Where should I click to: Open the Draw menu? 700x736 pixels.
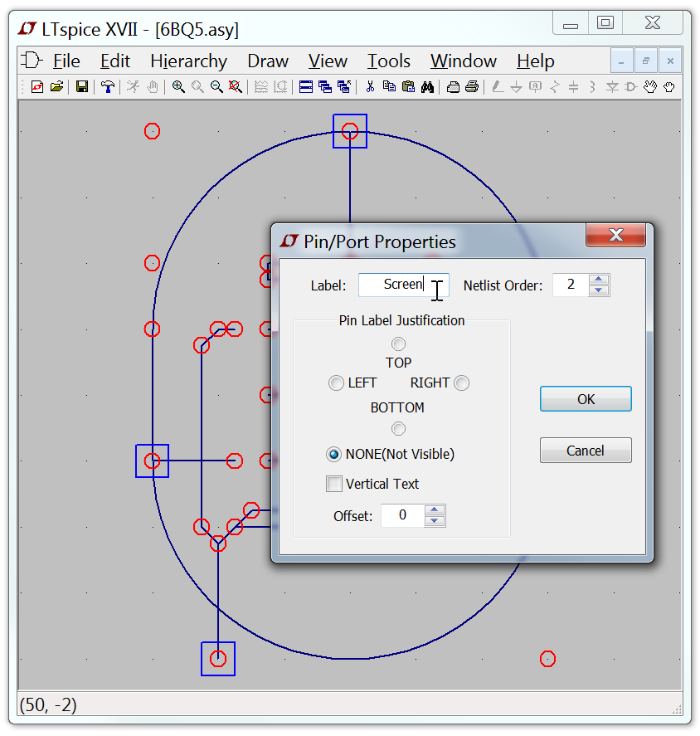(267, 61)
